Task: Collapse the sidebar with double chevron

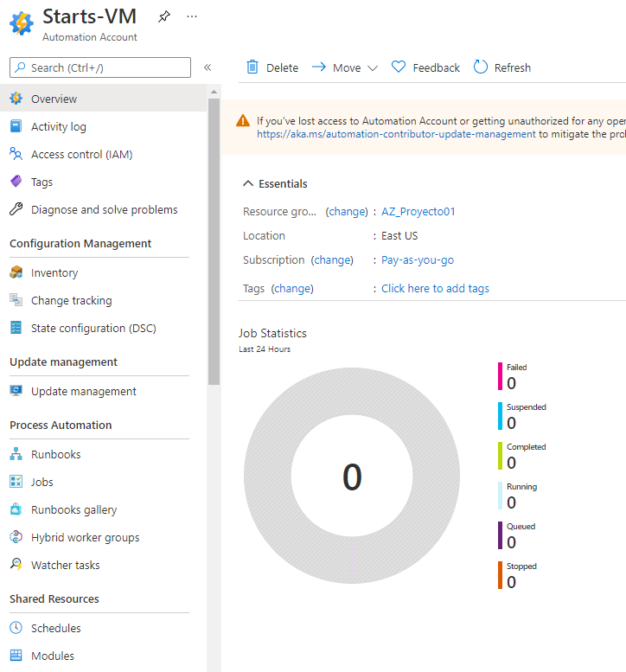Action: click(x=208, y=67)
